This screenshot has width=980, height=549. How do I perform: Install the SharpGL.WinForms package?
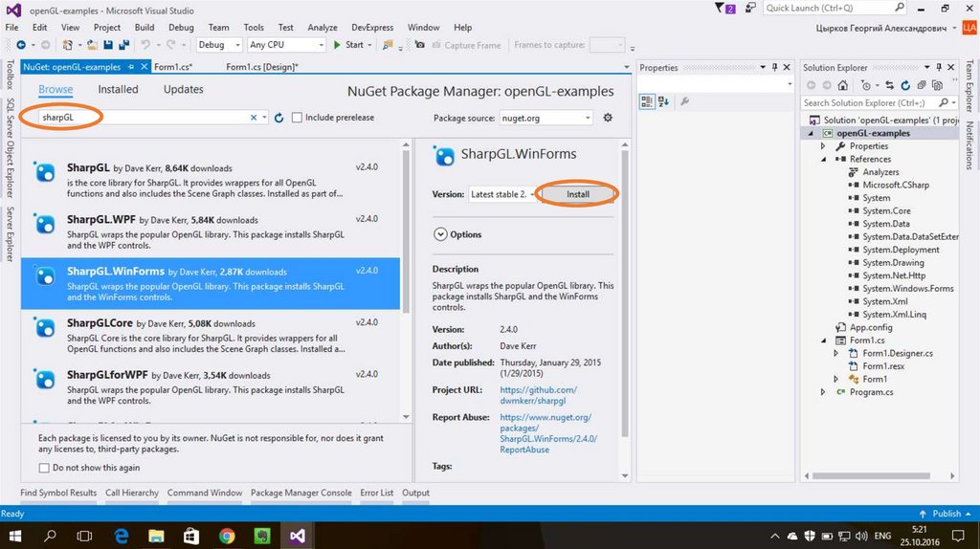(577, 194)
